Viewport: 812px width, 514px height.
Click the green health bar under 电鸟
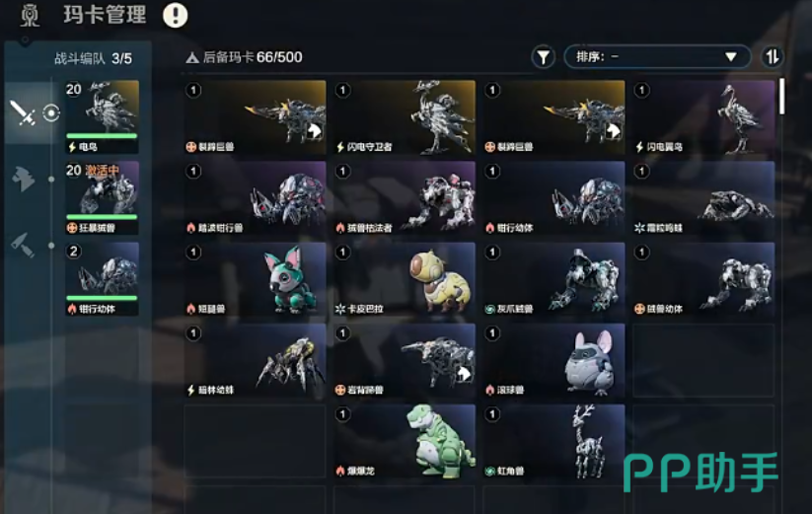pyautogui.click(x=102, y=136)
